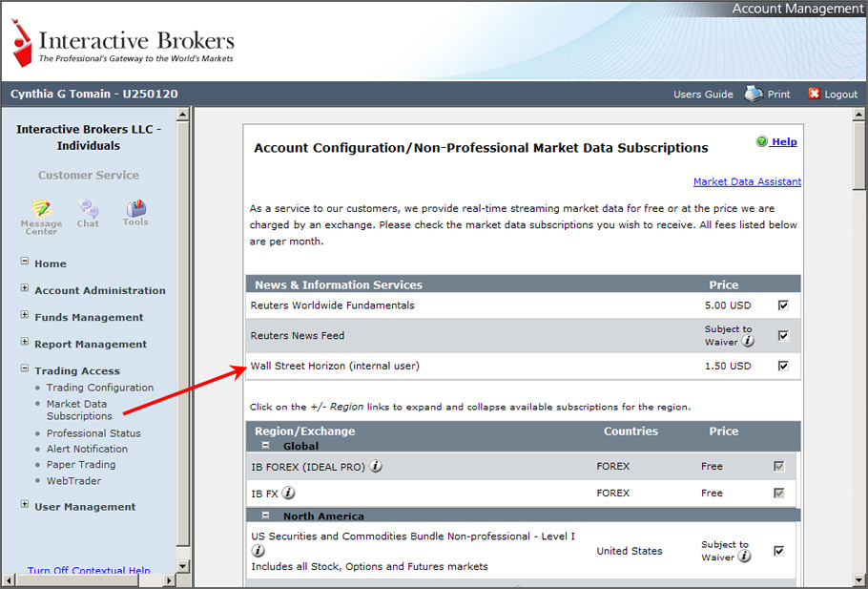Click the IB FX checkbox

pyautogui.click(x=779, y=494)
